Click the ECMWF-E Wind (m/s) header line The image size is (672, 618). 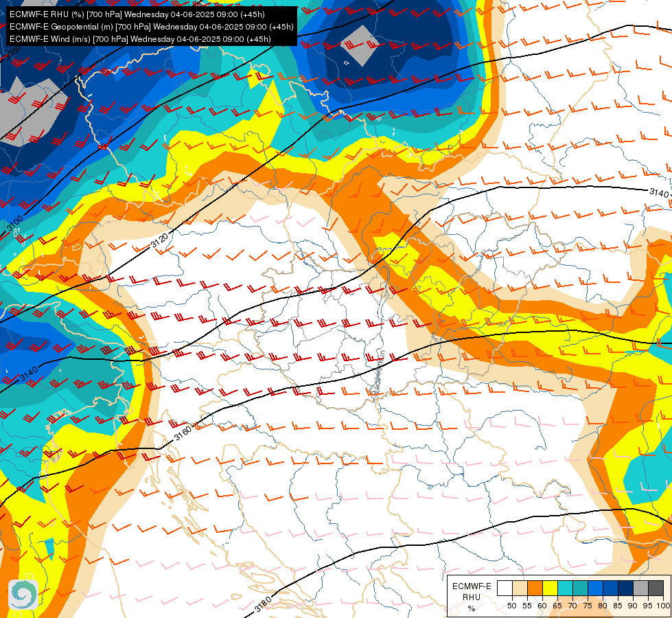point(140,39)
